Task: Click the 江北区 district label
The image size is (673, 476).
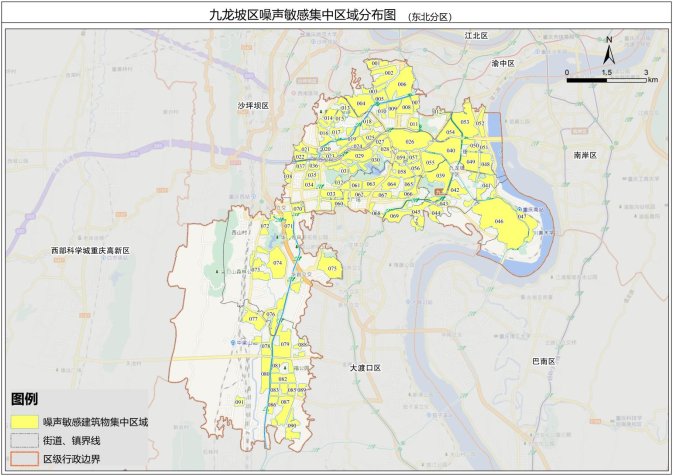Action: click(475, 35)
